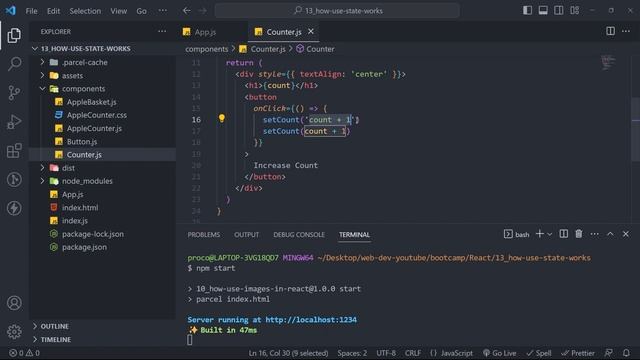
Task: Open the lightning bolt extension in activity bar
Action: pos(14,208)
